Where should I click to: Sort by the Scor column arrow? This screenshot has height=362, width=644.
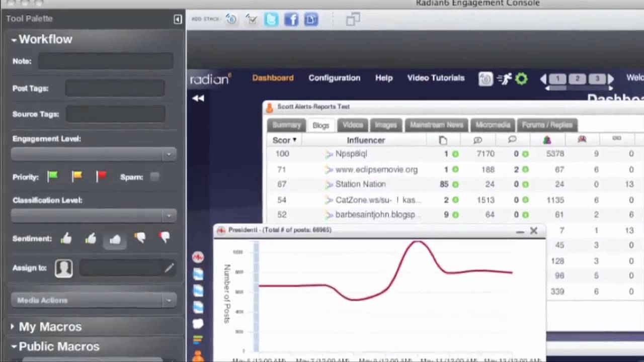click(294, 140)
